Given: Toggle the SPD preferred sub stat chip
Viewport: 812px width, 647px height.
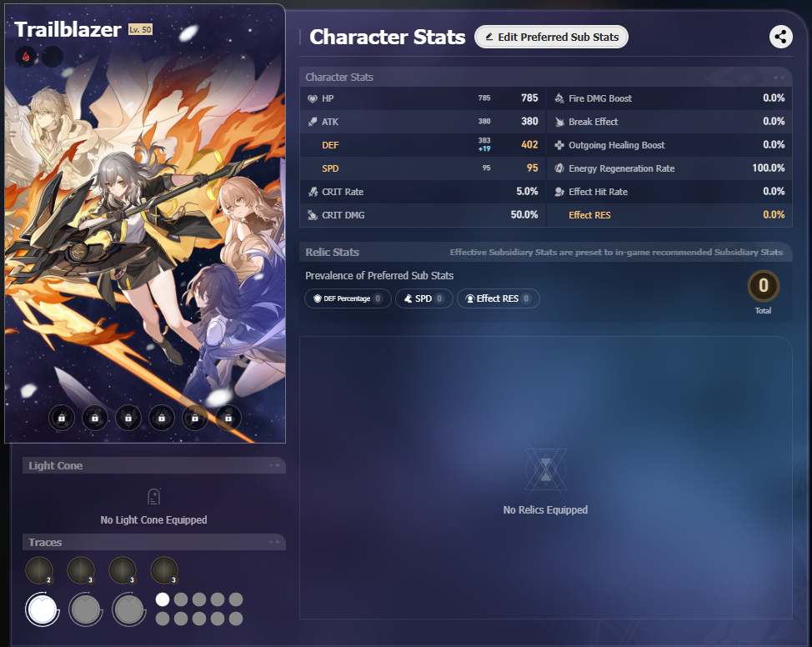Looking at the screenshot, I should point(424,298).
